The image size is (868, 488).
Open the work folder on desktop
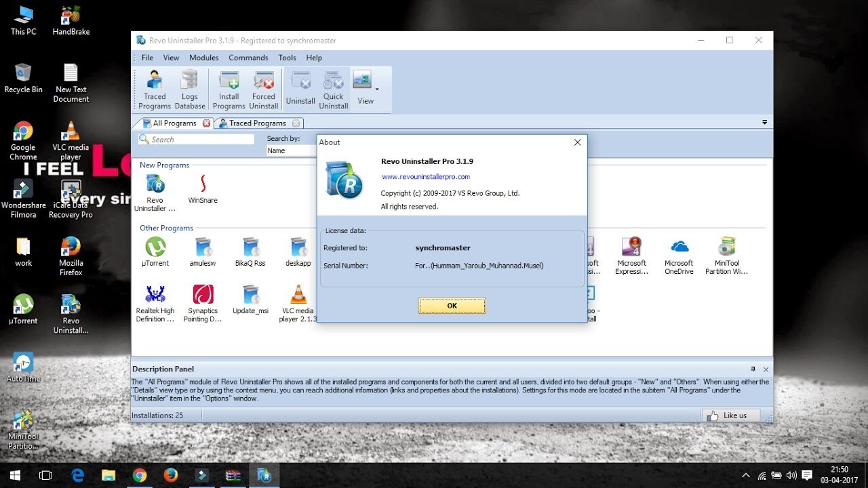(x=23, y=251)
